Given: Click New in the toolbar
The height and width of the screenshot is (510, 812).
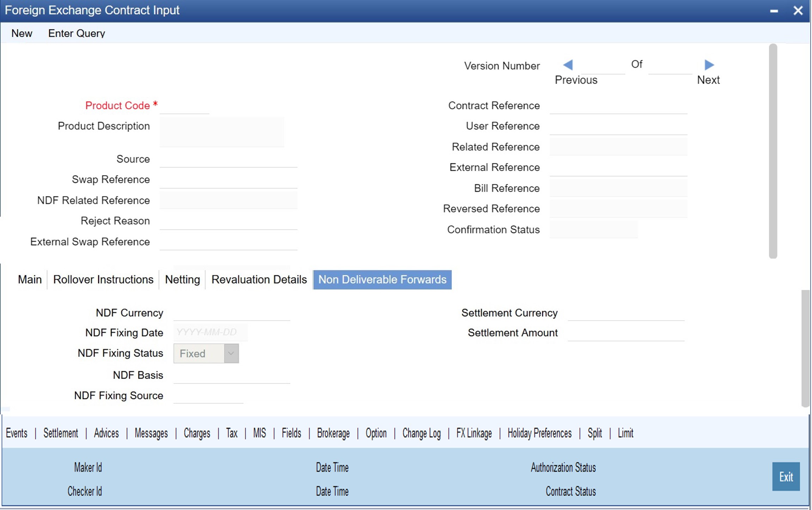Looking at the screenshot, I should click(x=22, y=34).
